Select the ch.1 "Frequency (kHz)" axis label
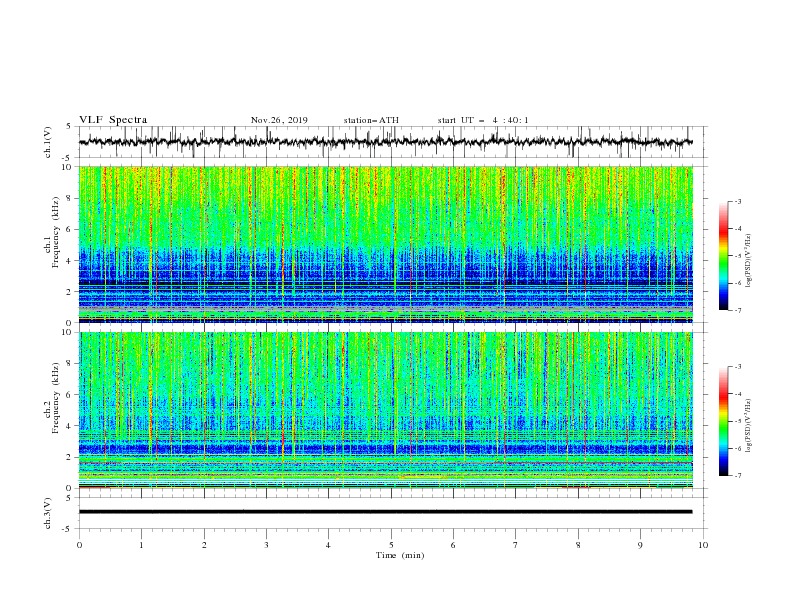The image size is (792, 612). [56, 232]
